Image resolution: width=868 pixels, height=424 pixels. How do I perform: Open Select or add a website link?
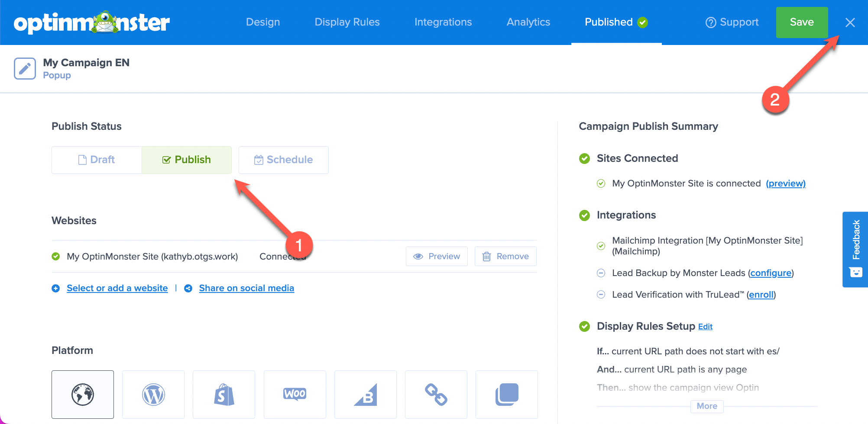click(117, 288)
